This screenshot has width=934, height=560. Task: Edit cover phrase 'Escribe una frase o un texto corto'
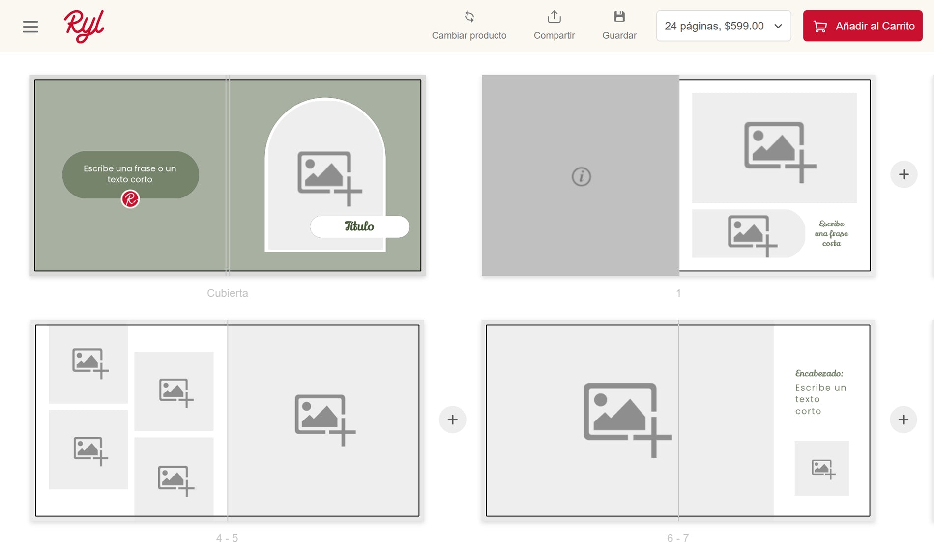coord(130,174)
